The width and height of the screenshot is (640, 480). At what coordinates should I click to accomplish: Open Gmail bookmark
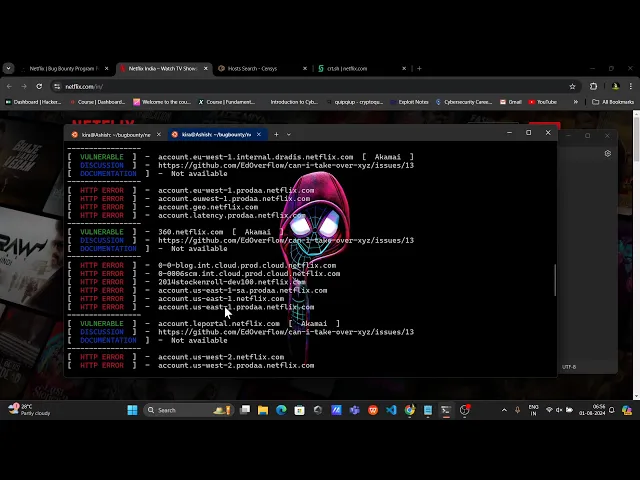pyautogui.click(x=511, y=102)
